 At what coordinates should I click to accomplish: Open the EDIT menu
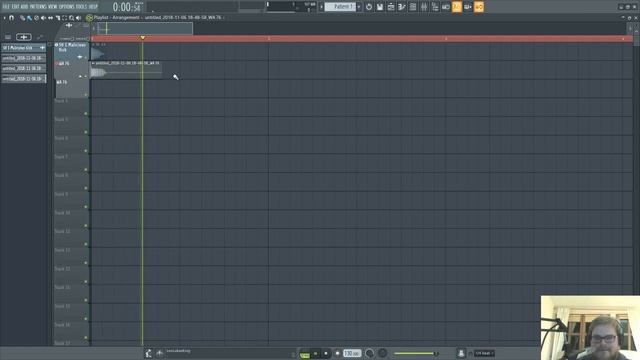[x=16, y=7]
